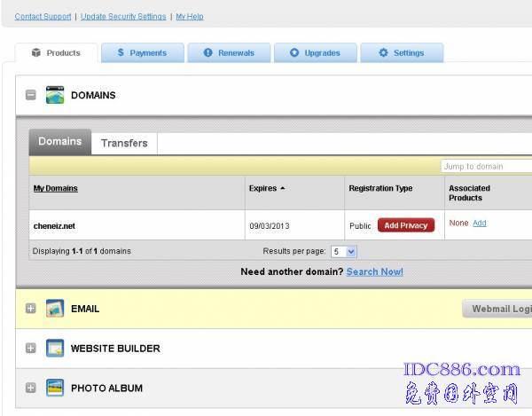Open the Results per page dropdown
The height and width of the screenshot is (416, 532).
click(x=343, y=252)
